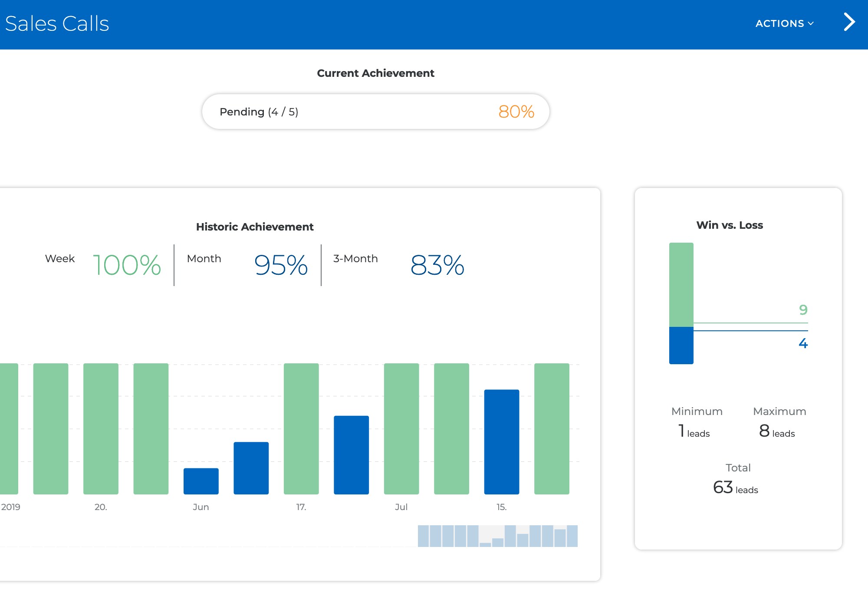
Task: Click the green 9 wins value label
Action: tap(803, 310)
